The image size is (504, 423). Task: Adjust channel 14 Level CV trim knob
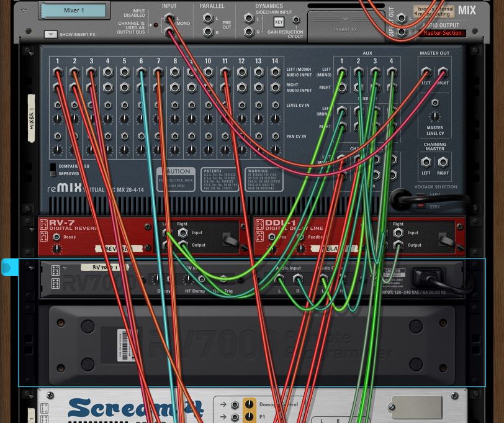coord(275,119)
